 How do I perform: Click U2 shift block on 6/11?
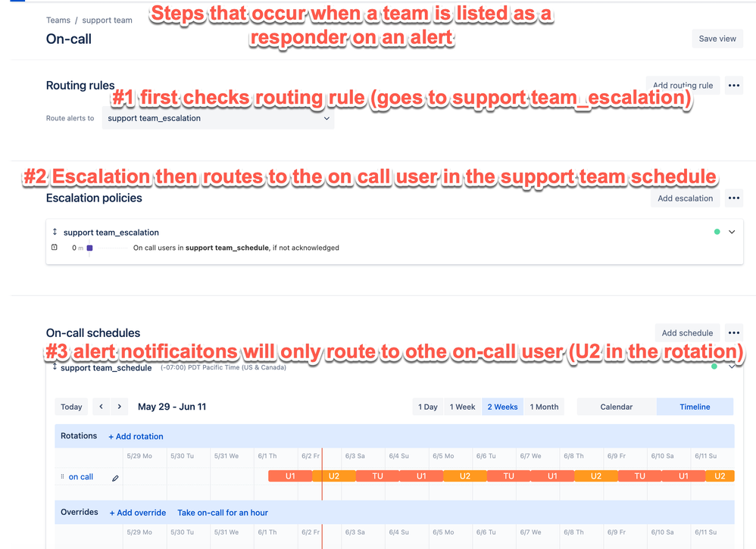[x=720, y=476]
